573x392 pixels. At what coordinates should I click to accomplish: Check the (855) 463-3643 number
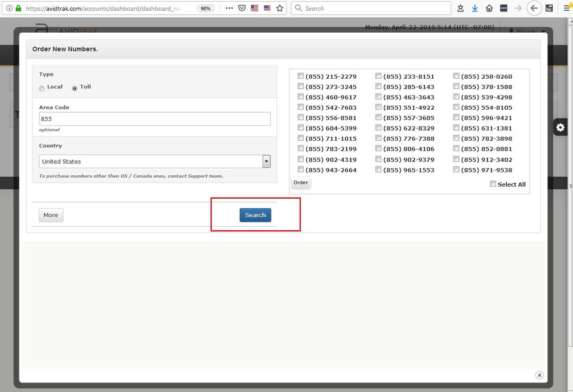pyautogui.click(x=378, y=97)
